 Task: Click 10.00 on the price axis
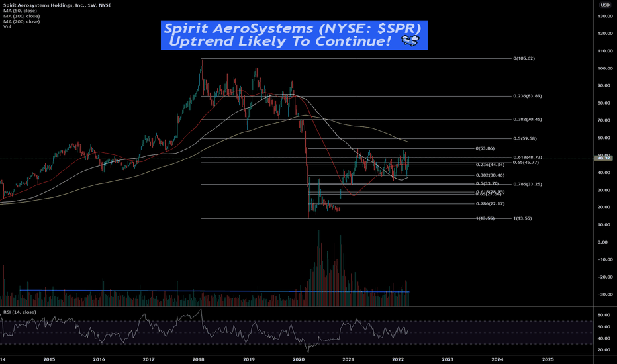[604, 225]
